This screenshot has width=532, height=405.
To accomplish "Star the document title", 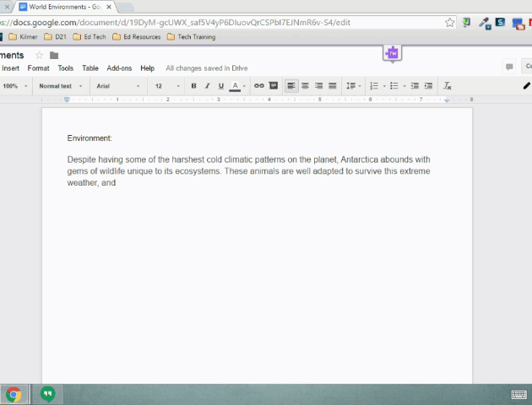I will tap(39, 56).
